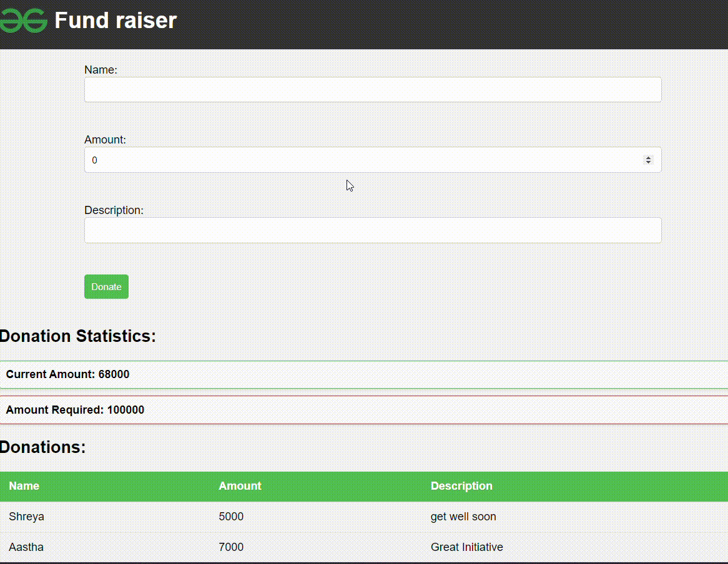Click the Description: field label
This screenshot has height=564, width=728.
114,210
